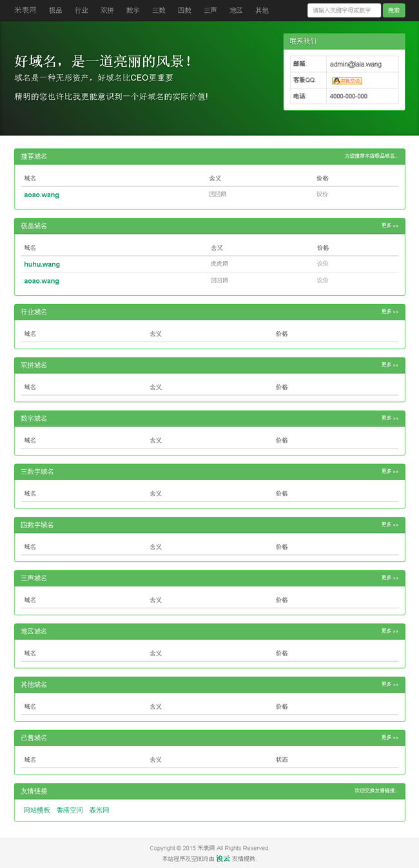Click the green 搜索 search button

[x=394, y=10]
